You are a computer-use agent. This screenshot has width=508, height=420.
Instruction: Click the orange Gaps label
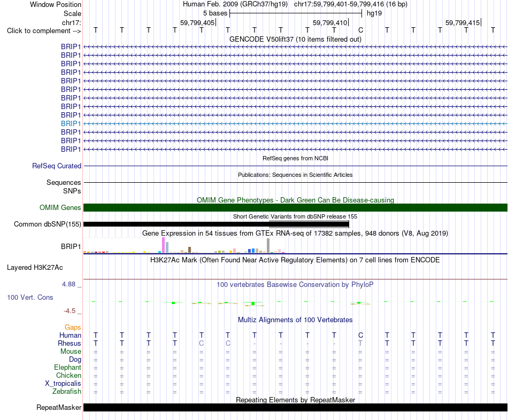tap(73, 328)
